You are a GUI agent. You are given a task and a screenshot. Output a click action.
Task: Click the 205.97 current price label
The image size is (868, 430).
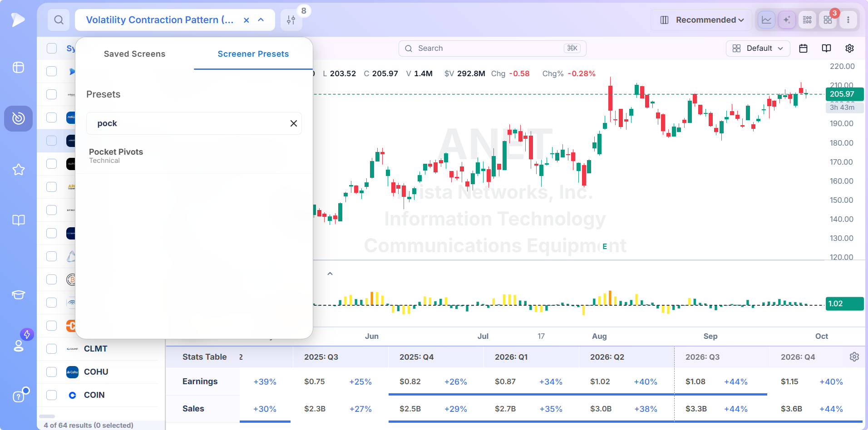[844, 94]
